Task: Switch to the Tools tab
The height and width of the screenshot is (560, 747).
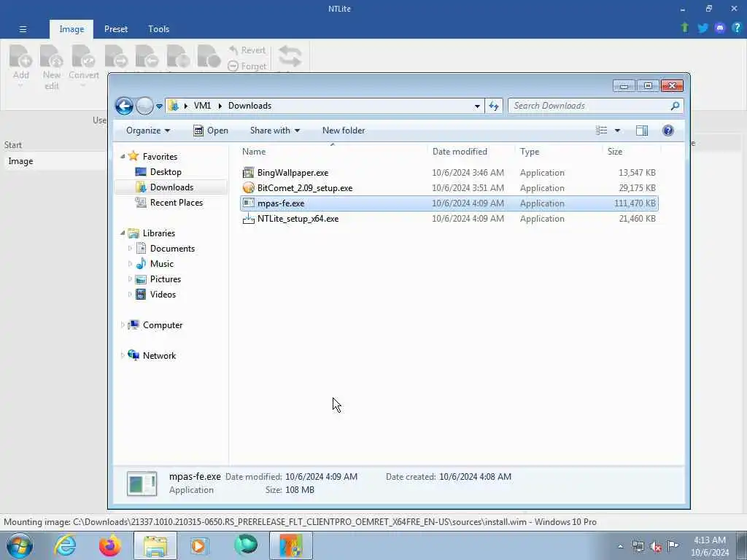Action: pyautogui.click(x=158, y=29)
